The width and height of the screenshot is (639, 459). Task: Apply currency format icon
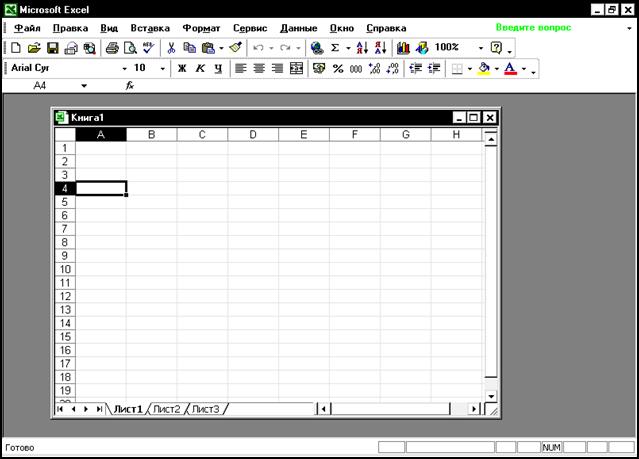319,68
